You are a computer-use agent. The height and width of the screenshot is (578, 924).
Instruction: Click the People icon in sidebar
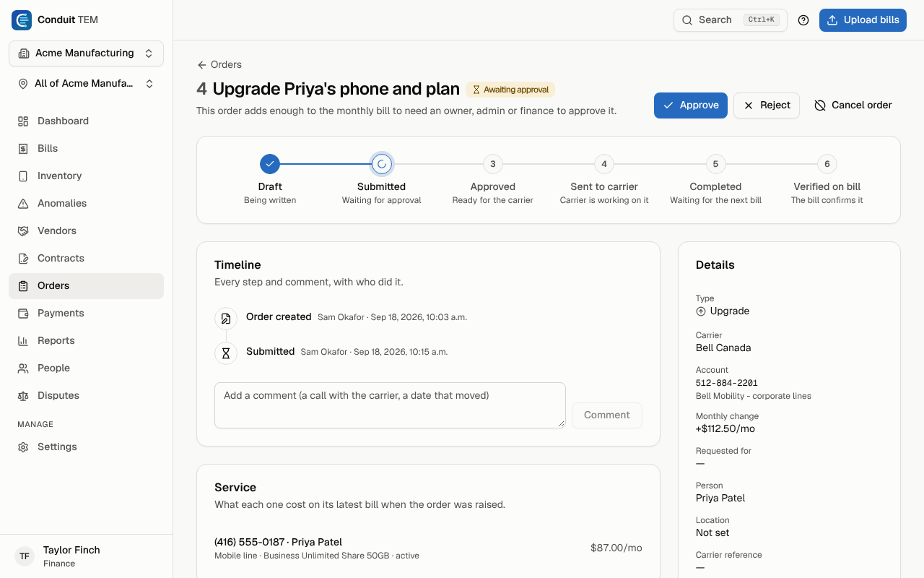click(x=23, y=368)
